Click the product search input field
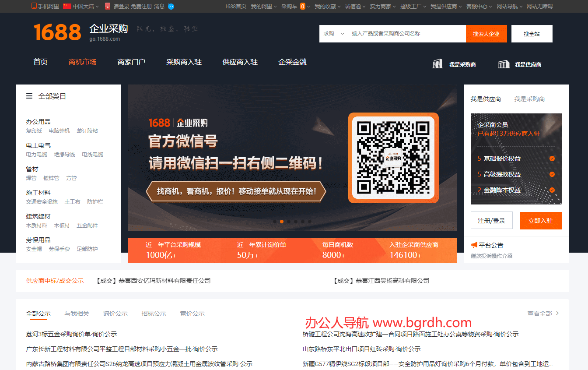The image size is (588, 370). 407,34
